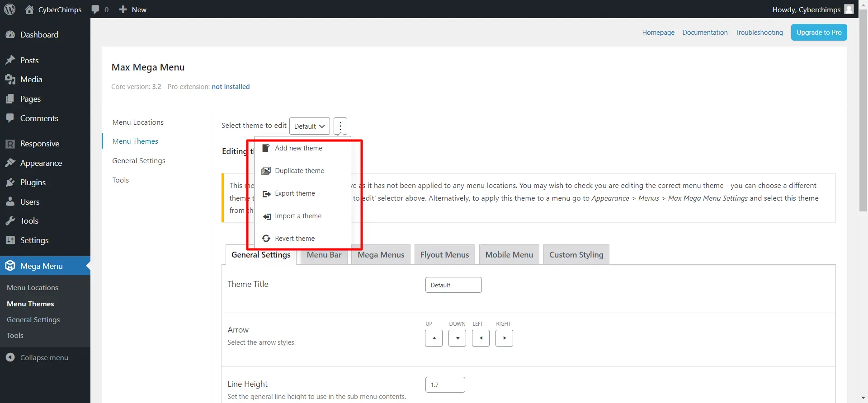Screen dimensions: 868x403
Task: Open the Homepage link
Action: [658, 33]
